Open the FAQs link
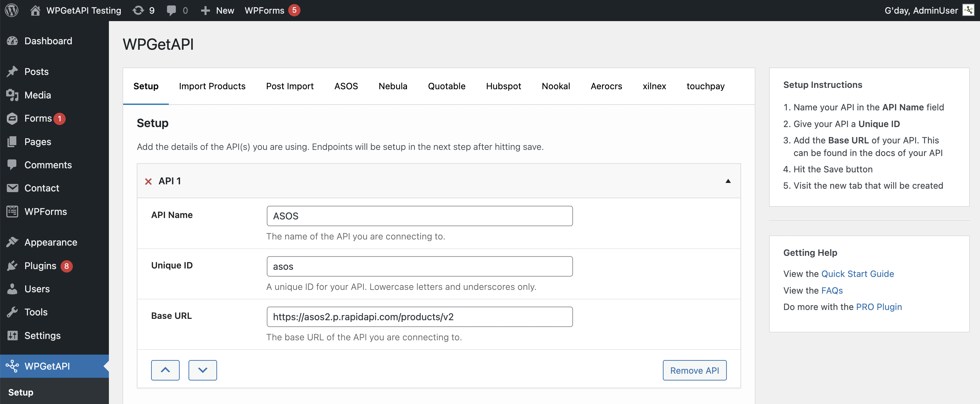Viewport: 980px width, 404px height. pyautogui.click(x=832, y=291)
